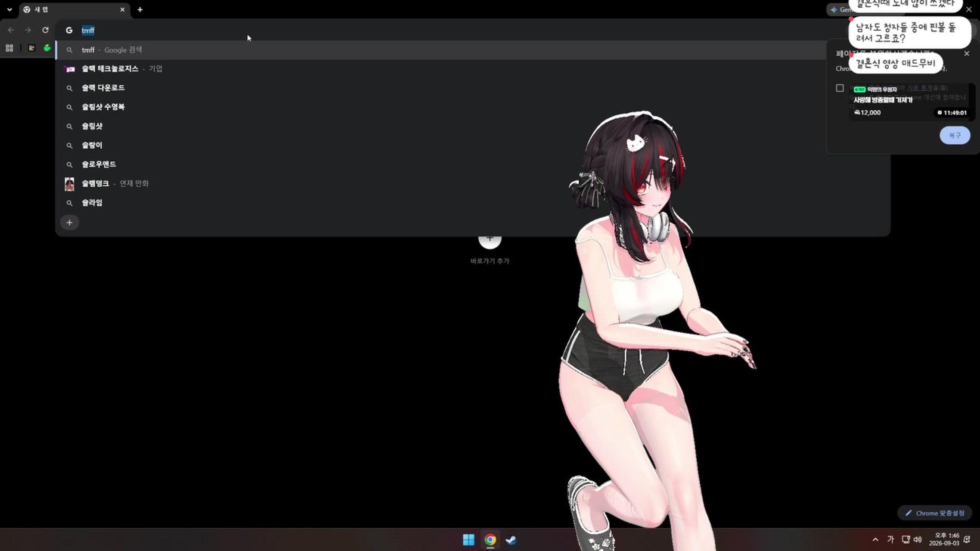
Task: Open the apps grid bookmark icon
Action: 9,48
